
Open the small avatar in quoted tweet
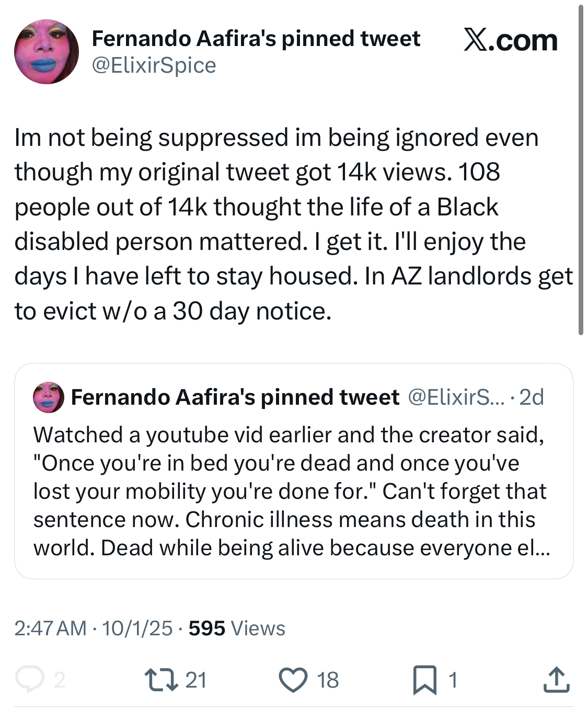point(48,397)
